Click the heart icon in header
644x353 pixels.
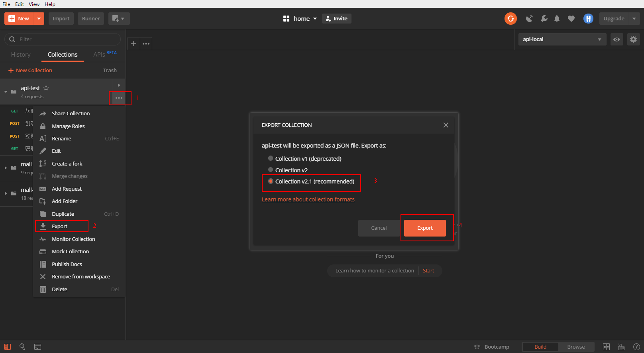(571, 18)
